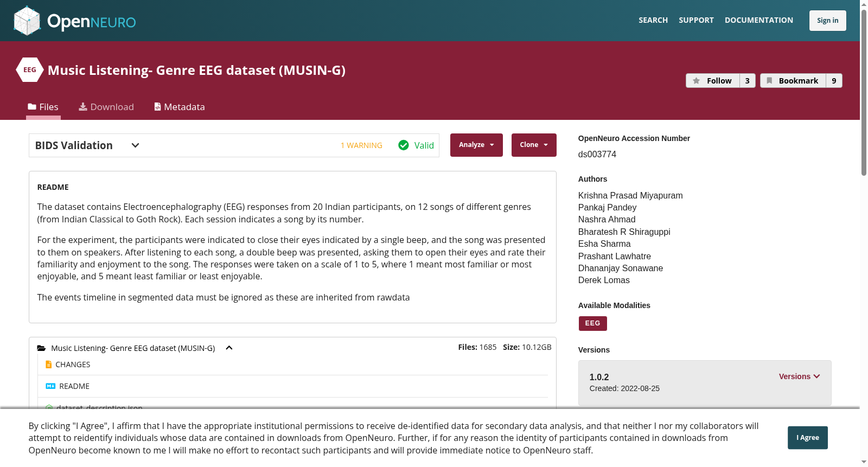Switch to the Files tab

click(43, 107)
